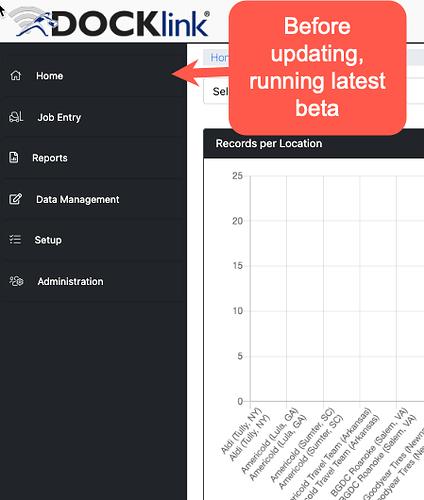Open Data Management section

93,199
